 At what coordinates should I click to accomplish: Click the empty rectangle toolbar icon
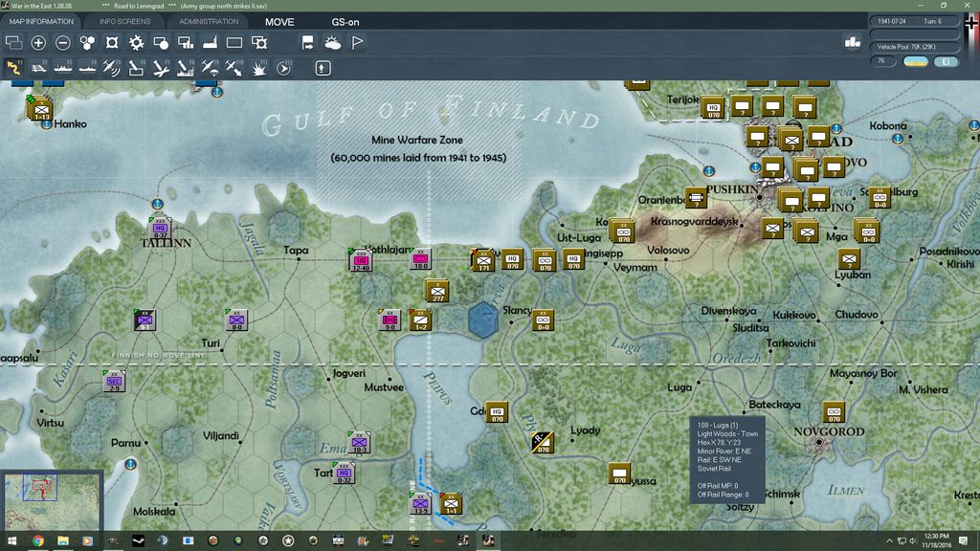[234, 42]
